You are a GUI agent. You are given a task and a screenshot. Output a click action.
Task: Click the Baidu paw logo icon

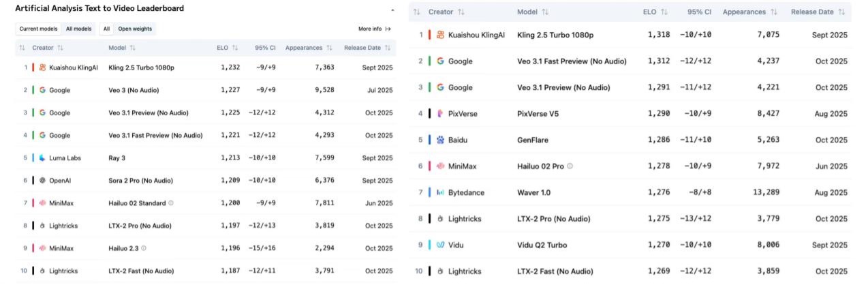pos(441,140)
